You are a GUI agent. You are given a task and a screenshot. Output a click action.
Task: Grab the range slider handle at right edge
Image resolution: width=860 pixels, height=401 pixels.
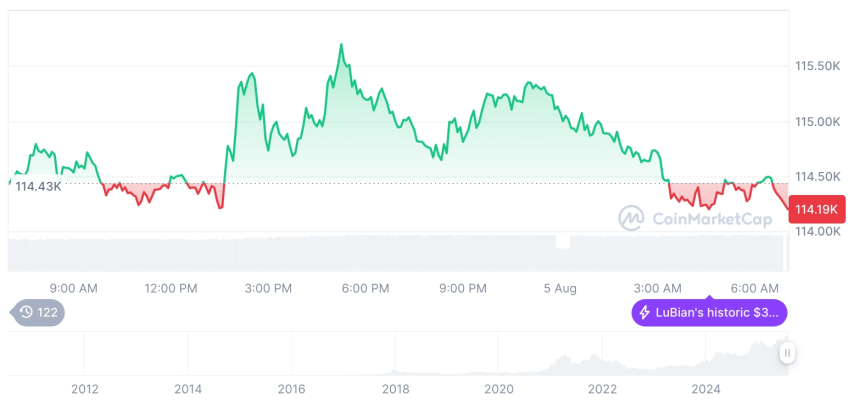[788, 352]
